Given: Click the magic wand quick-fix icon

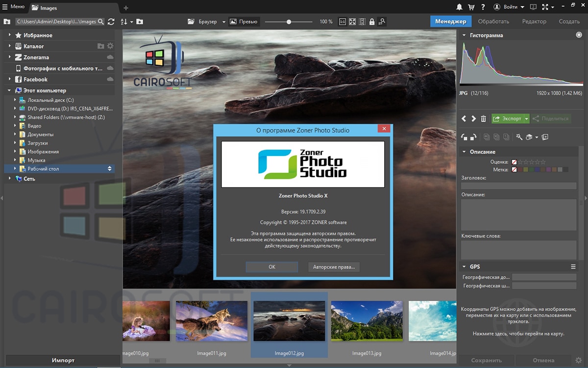Looking at the screenshot, I should pyautogui.click(x=519, y=137).
